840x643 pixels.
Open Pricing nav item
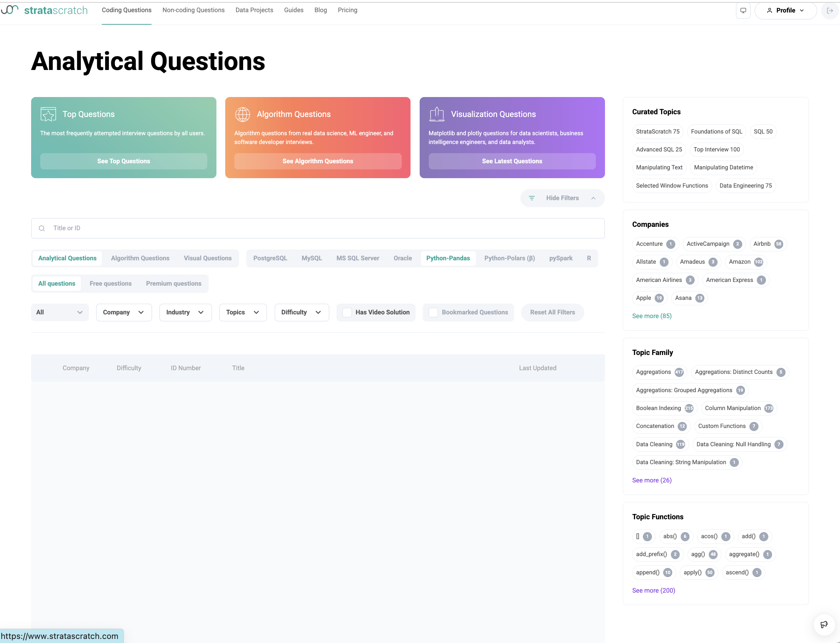347,10
